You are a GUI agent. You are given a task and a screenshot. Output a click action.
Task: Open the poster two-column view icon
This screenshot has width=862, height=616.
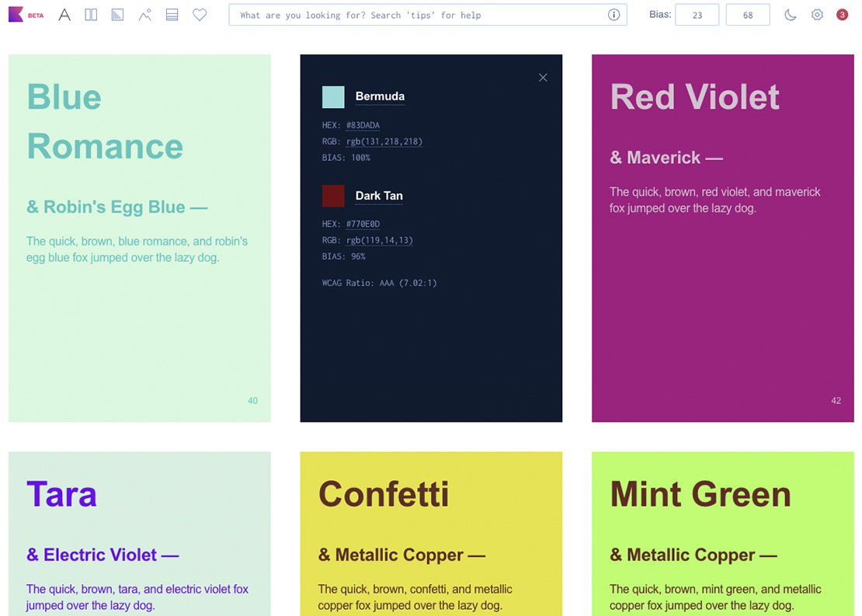(x=91, y=13)
